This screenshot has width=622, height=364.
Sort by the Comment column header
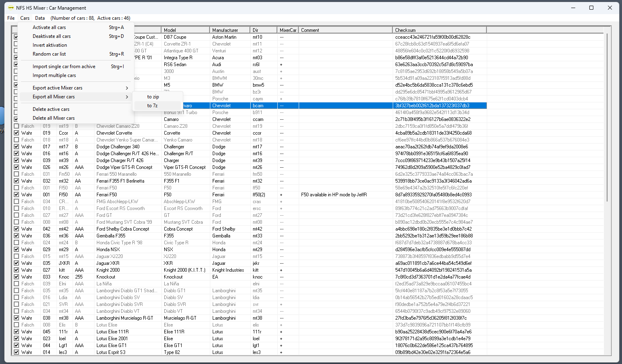coord(346,30)
